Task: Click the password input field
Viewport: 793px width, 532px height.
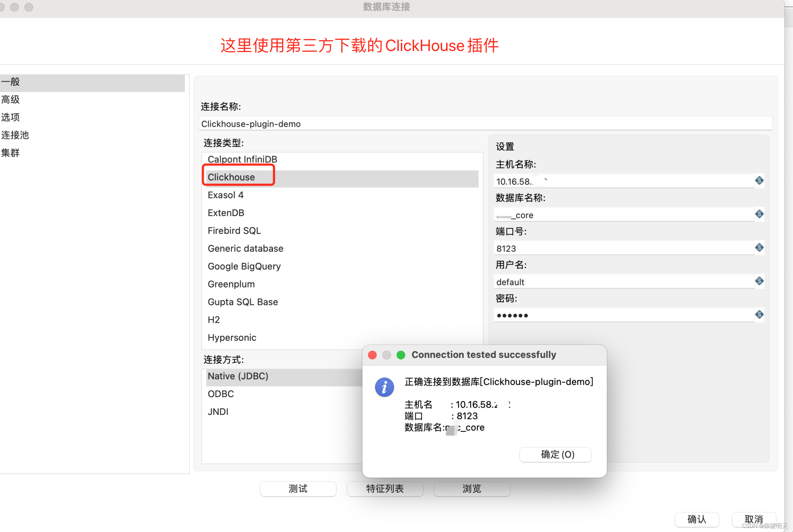Action: [x=624, y=315]
